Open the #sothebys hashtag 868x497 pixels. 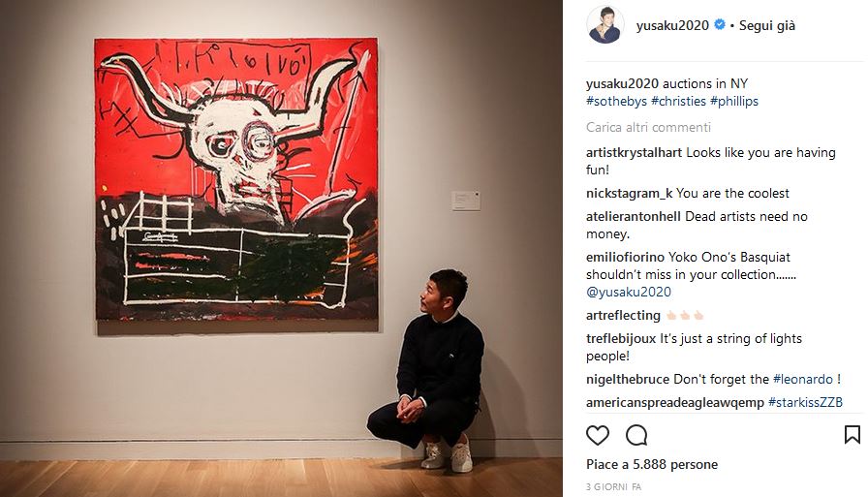tap(616, 102)
